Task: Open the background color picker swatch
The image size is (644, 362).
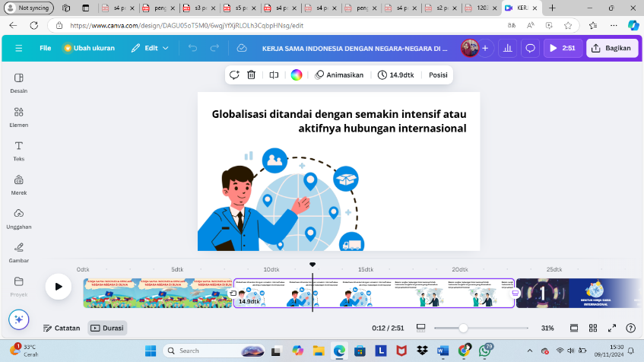Action: click(297, 75)
